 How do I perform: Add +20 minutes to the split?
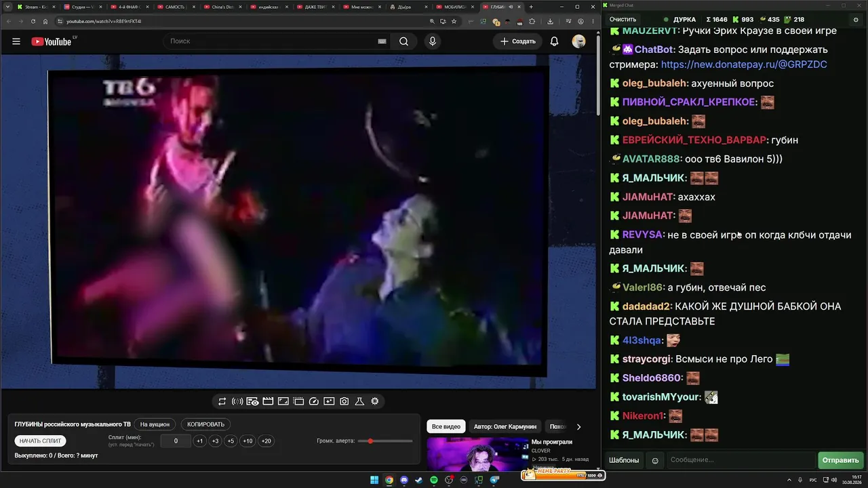click(x=266, y=441)
